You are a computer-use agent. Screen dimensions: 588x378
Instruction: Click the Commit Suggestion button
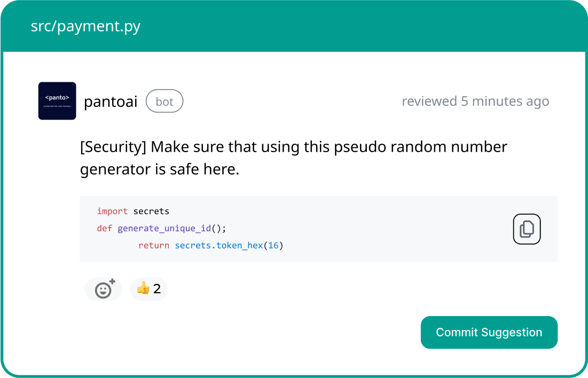point(489,332)
